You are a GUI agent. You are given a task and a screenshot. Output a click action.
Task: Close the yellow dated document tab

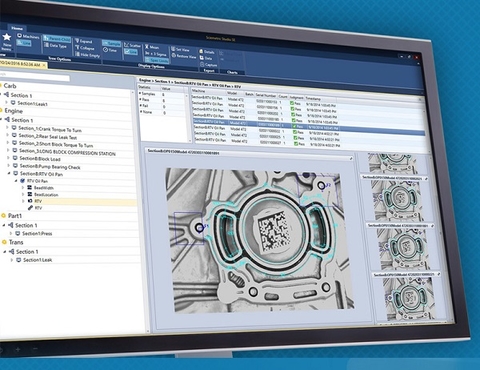point(44,65)
